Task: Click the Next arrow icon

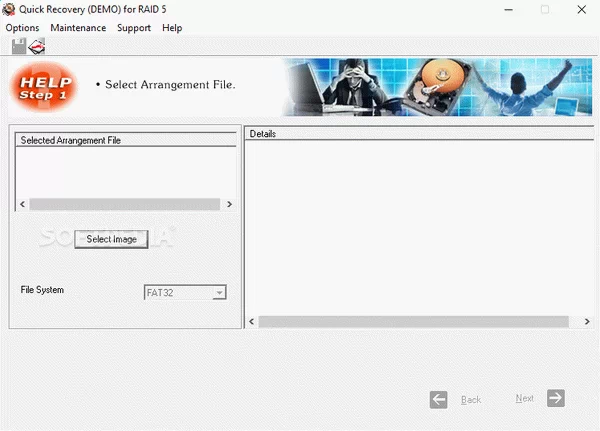Action: [556, 398]
